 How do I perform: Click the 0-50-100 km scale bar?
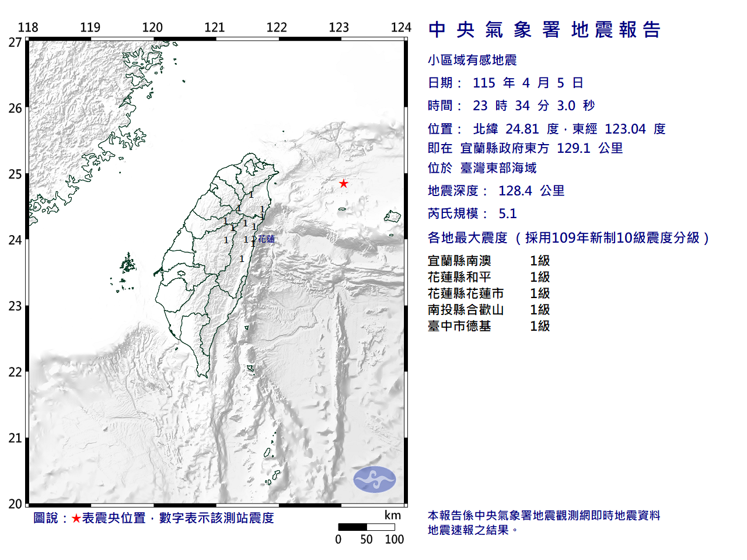point(366,526)
